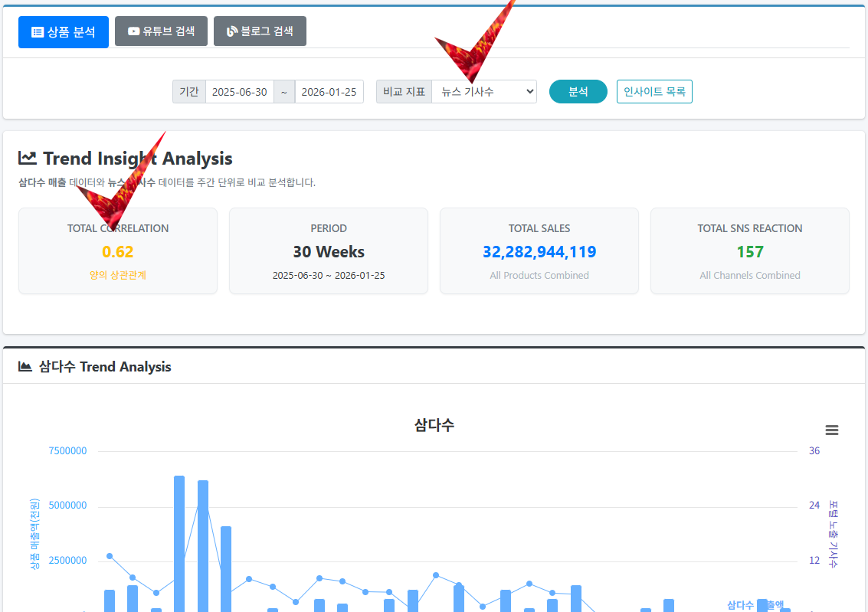Expand the 비교 지표 dropdown showing 뉴스 기사수

point(484,92)
